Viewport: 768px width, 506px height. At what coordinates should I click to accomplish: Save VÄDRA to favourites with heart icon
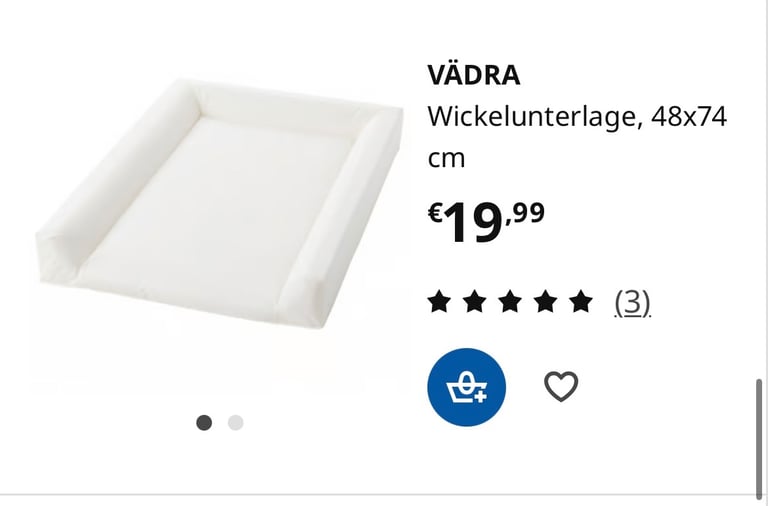pyautogui.click(x=561, y=386)
